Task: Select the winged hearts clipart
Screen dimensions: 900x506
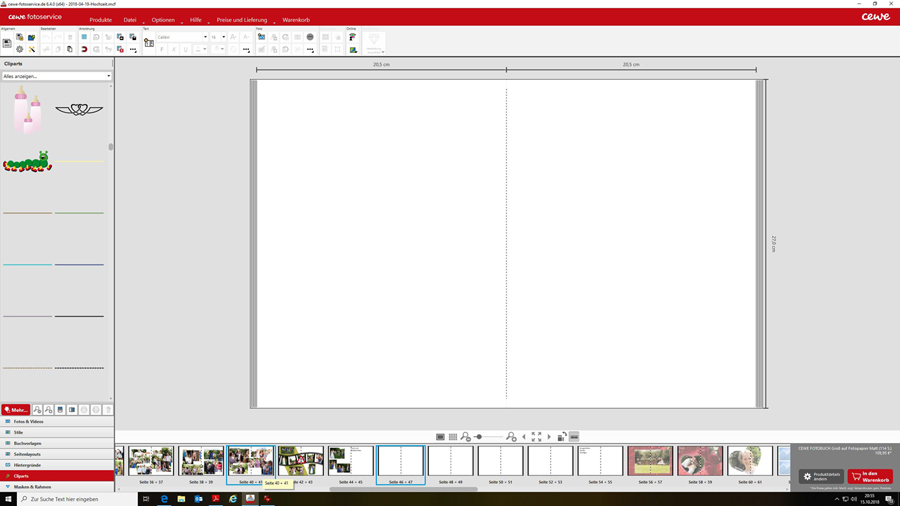Action: click(x=79, y=109)
